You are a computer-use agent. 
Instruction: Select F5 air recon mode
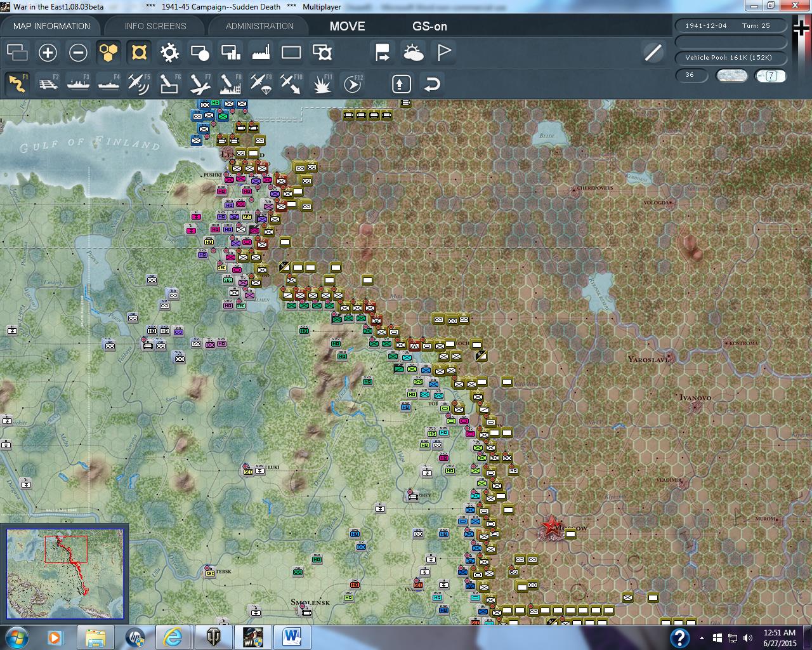pyautogui.click(x=139, y=84)
